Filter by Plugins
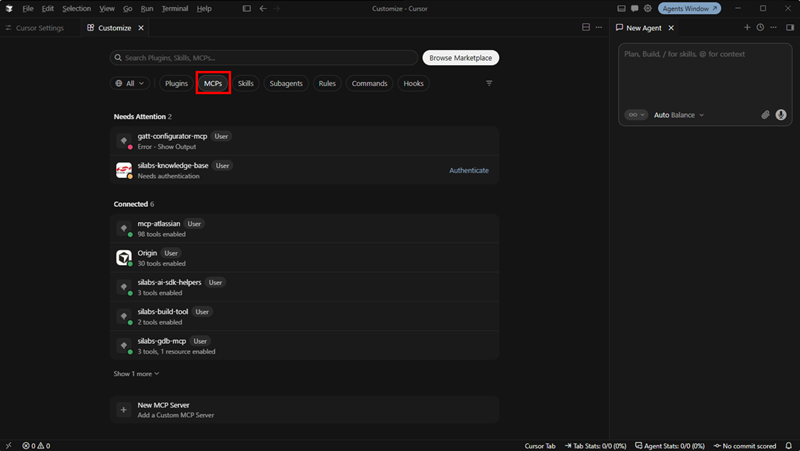This screenshot has height=451, width=800. click(177, 83)
